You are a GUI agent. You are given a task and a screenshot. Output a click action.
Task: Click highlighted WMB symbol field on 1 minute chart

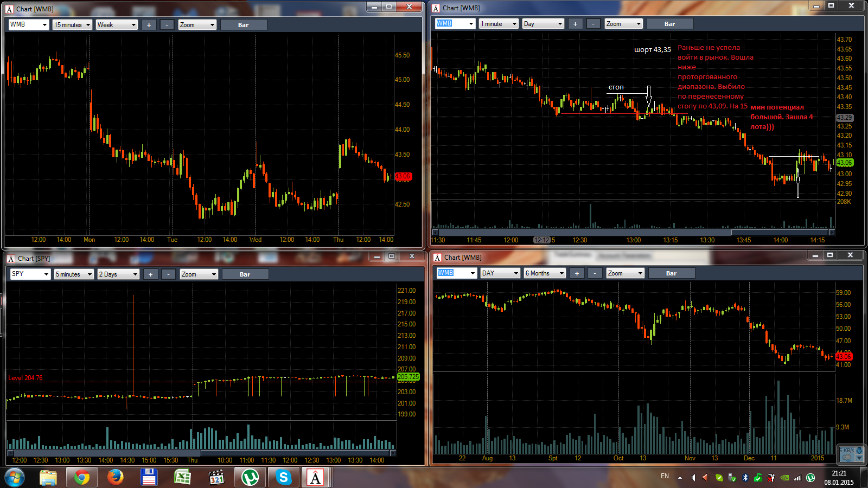tap(455, 24)
